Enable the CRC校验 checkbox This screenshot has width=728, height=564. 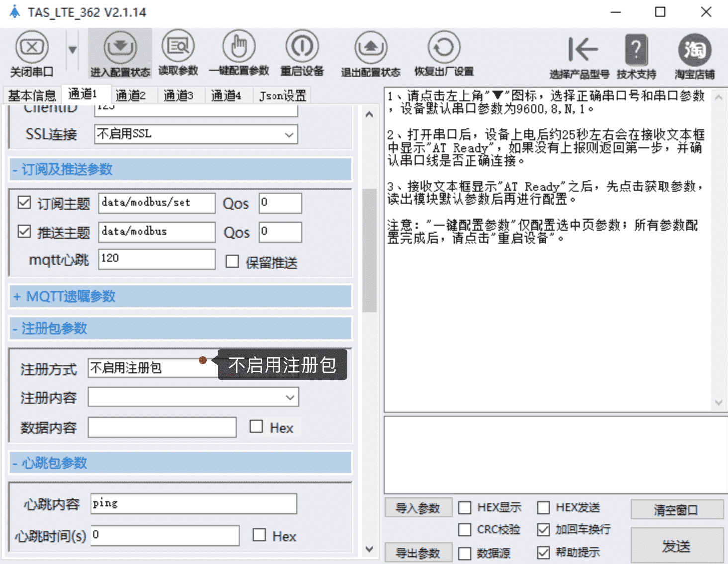(x=465, y=530)
